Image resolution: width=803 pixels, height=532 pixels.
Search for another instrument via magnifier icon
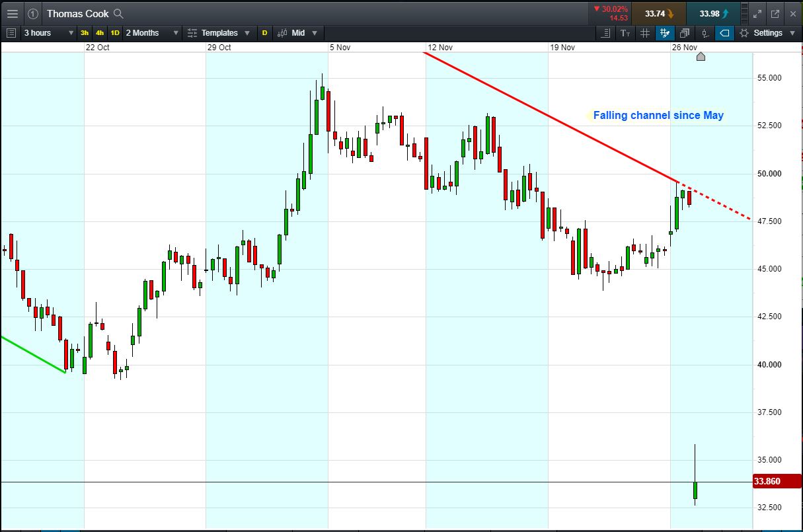tap(118, 13)
